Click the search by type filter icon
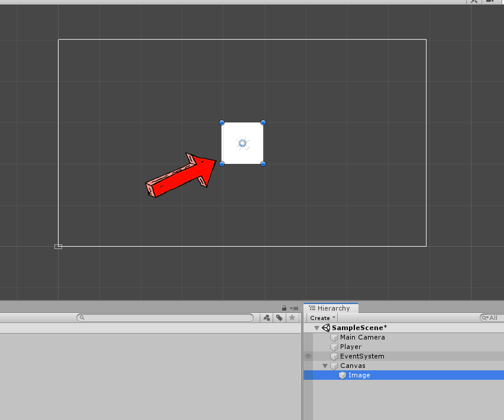This screenshot has width=504, height=420. click(x=266, y=318)
